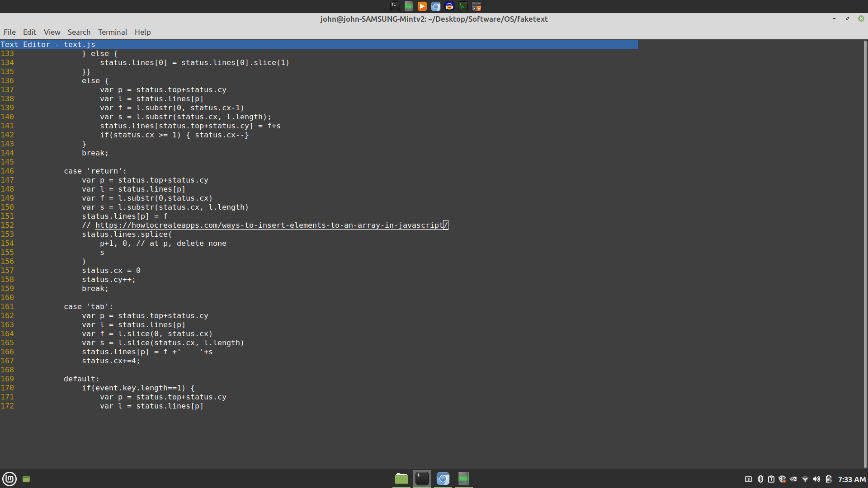This screenshot has width=868, height=488.
Task: Click the battery power indicator
Action: tap(828, 479)
